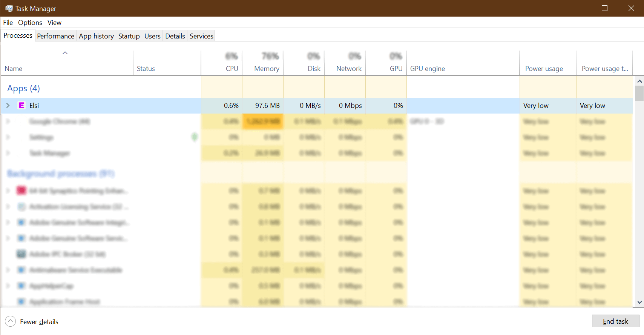Click Elsi's 0% GPU value

click(398, 106)
